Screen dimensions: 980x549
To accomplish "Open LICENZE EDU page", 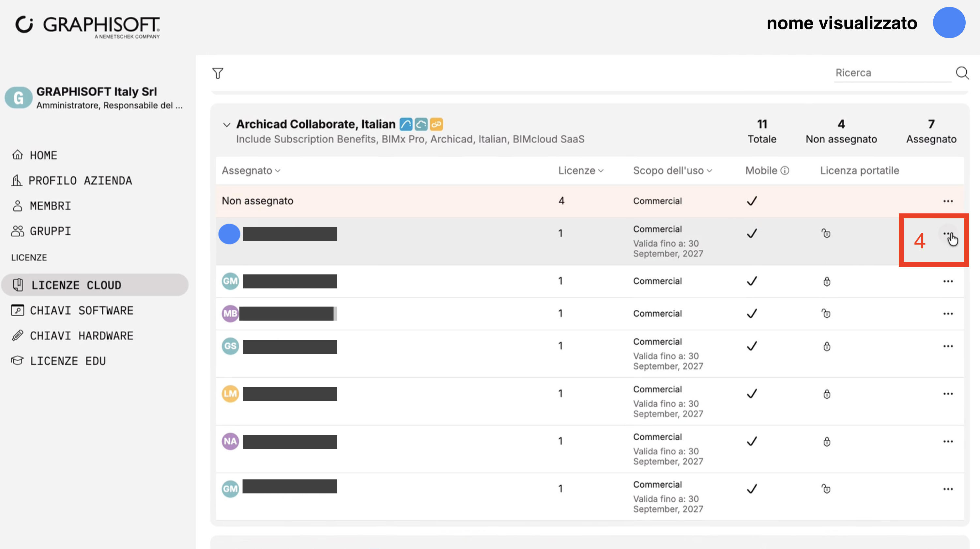I will click(59, 361).
